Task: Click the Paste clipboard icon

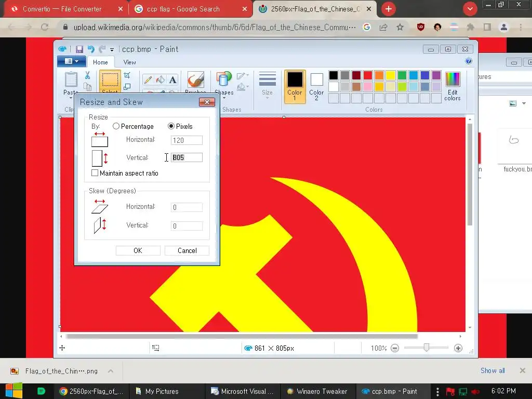Action: click(71, 79)
